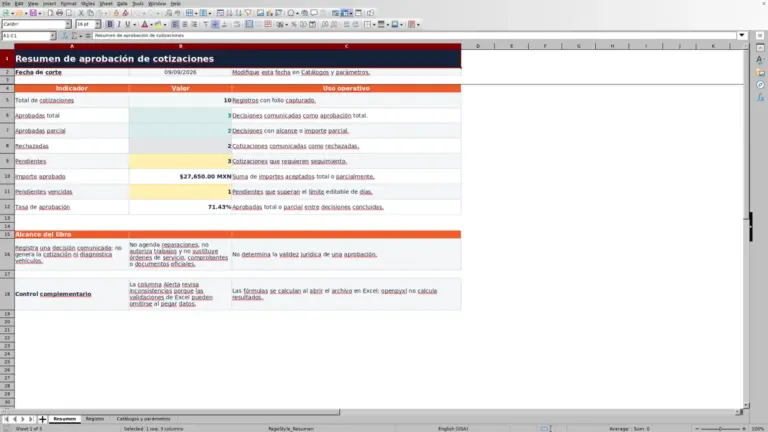Open the Data menu
The height and width of the screenshot is (432, 768).
click(x=122, y=3)
